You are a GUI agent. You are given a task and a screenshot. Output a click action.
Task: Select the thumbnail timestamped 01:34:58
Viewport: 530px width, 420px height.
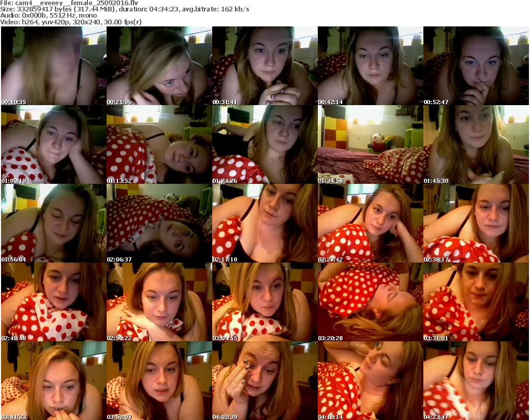pyautogui.click(x=371, y=144)
